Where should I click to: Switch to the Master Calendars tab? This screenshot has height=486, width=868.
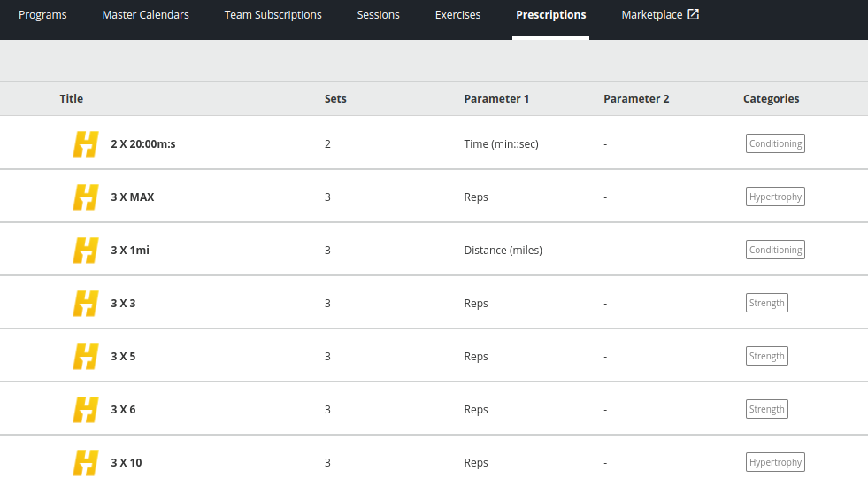coord(145,15)
